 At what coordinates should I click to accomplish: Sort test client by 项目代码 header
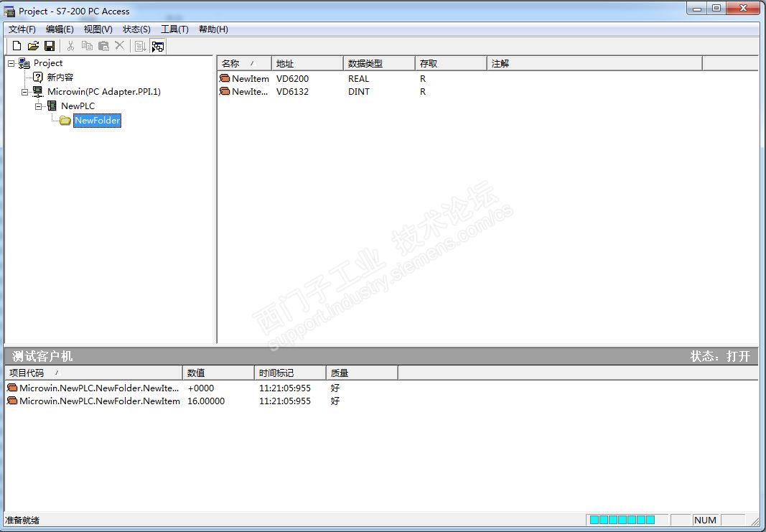(x=94, y=373)
